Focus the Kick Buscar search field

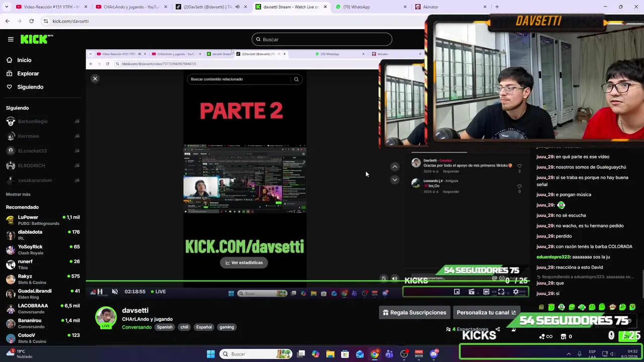pos(322,39)
